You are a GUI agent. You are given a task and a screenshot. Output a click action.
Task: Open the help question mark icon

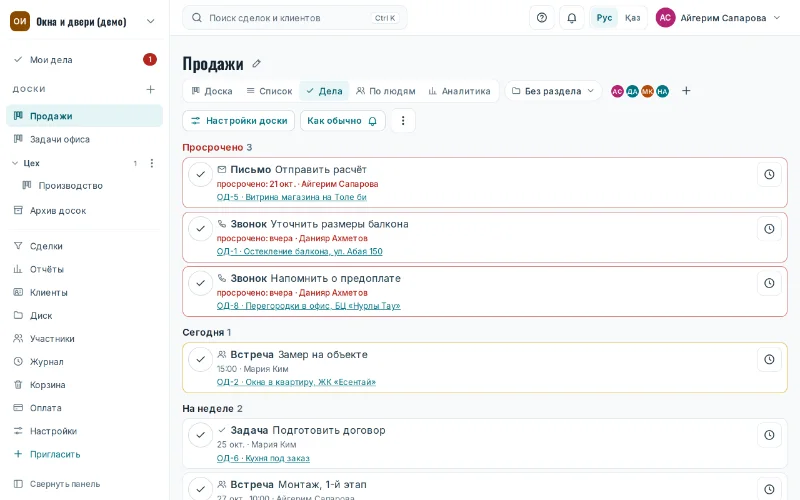click(x=542, y=18)
